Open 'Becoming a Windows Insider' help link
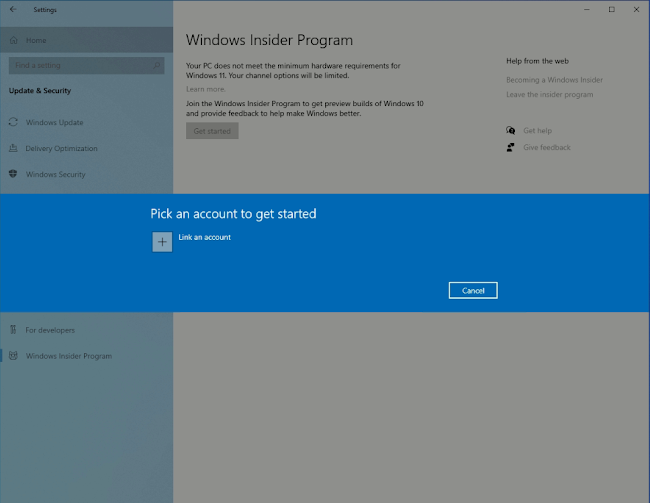 pos(554,80)
